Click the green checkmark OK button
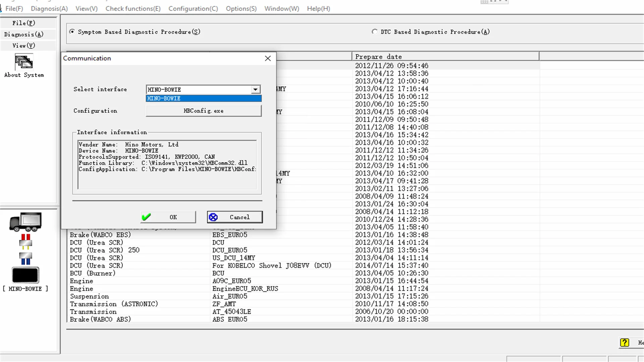 click(x=168, y=217)
